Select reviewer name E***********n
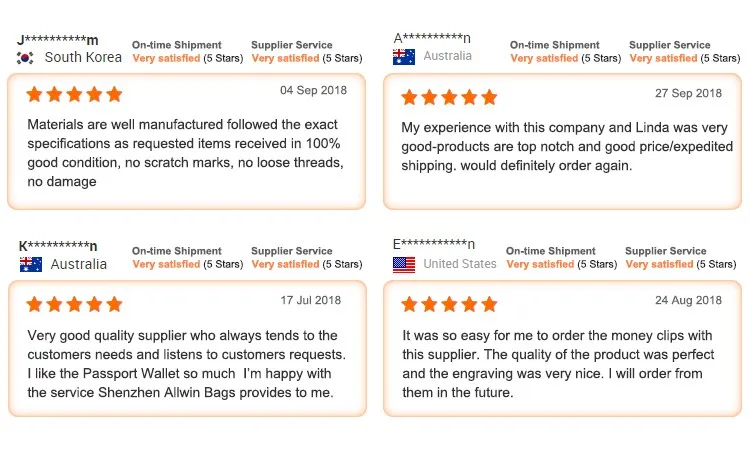Viewport: 750px width, 450px height. [x=434, y=244]
